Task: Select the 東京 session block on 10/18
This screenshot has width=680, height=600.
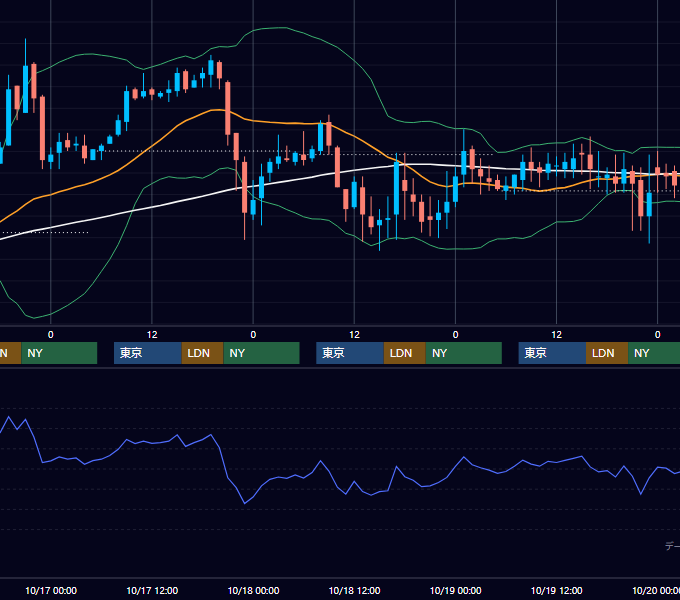Action: point(350,353)
